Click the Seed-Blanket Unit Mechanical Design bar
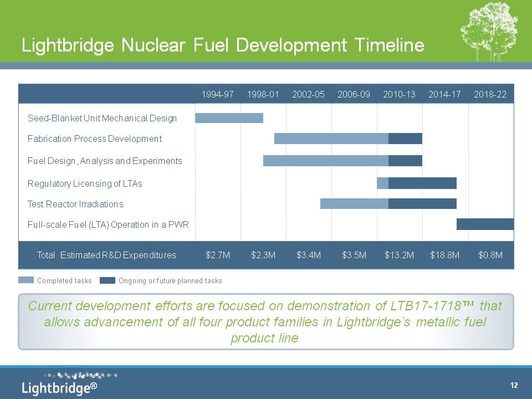This screenshot has width=532, height=399. [x=229, y=118]
